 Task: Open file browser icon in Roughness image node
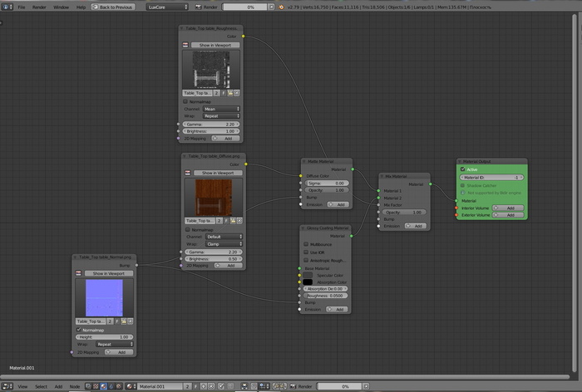click(231, 94)
